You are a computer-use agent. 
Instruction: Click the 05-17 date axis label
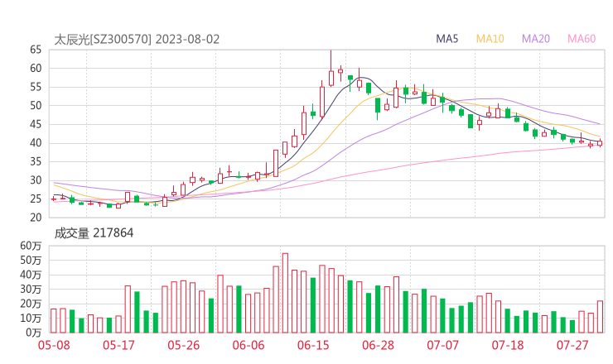click(118, 345)
